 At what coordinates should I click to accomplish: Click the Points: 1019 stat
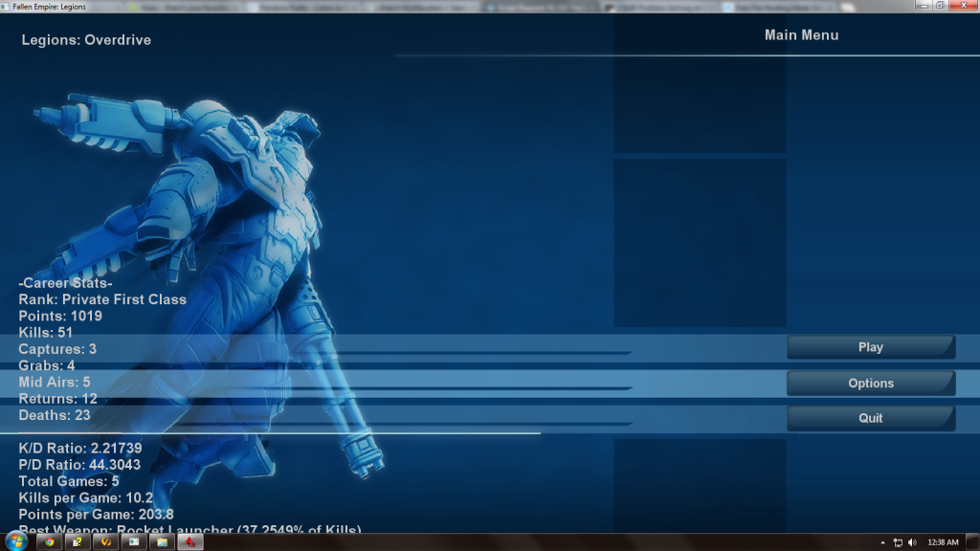(x=60, y=316)
